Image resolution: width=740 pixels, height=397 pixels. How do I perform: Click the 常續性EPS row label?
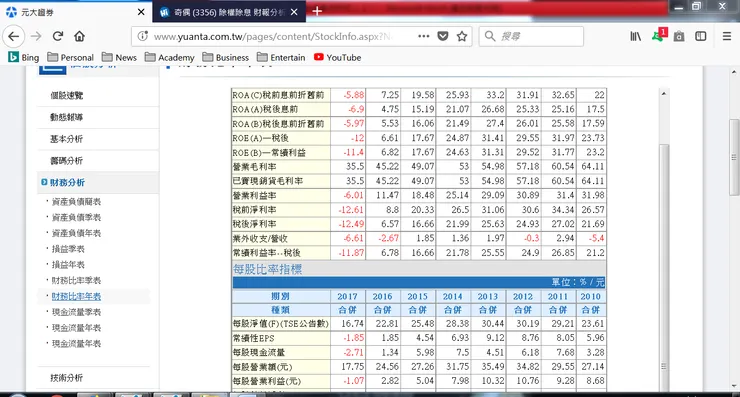click(x=253, y=338)
